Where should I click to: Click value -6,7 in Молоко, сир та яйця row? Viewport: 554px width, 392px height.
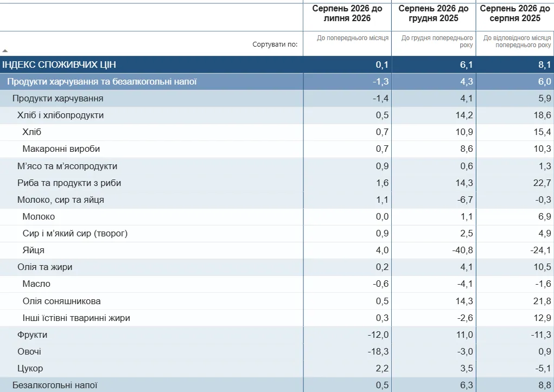pyautogui.click(x=465, y=200)
